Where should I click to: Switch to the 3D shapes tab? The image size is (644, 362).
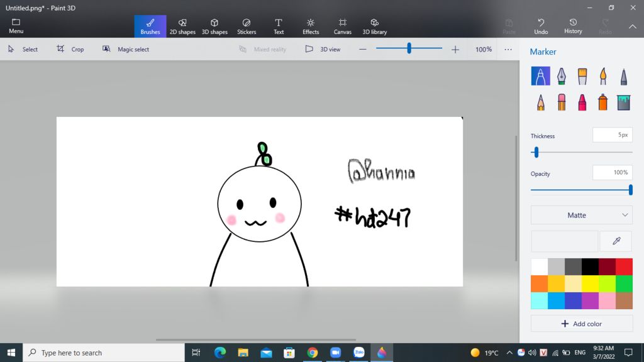click(214, 26)
